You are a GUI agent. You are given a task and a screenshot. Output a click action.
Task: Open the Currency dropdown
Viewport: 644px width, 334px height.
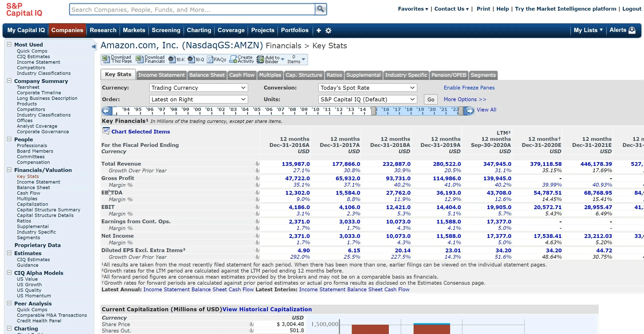pyautogui.click(x=198, y=88)
